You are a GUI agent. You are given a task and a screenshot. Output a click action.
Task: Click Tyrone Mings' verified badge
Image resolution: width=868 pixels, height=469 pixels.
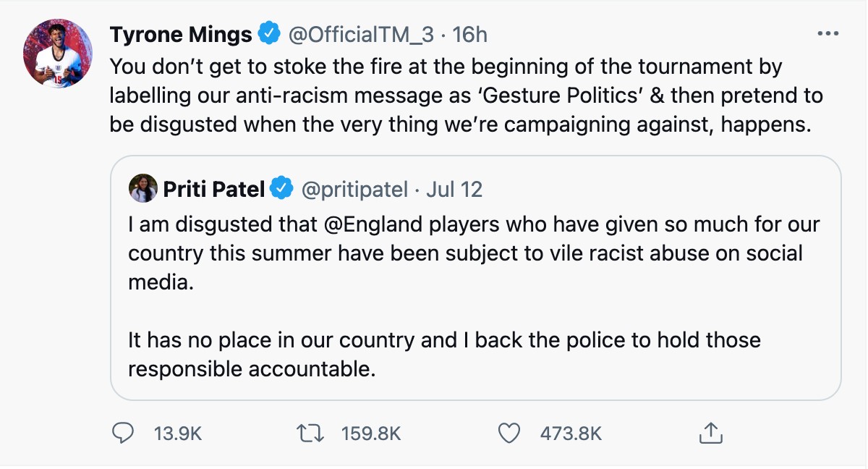tap(271, 33)
